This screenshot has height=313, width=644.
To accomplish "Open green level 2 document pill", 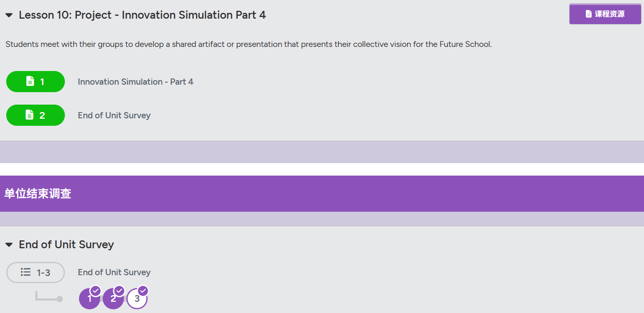I will (x=35, y=115).
